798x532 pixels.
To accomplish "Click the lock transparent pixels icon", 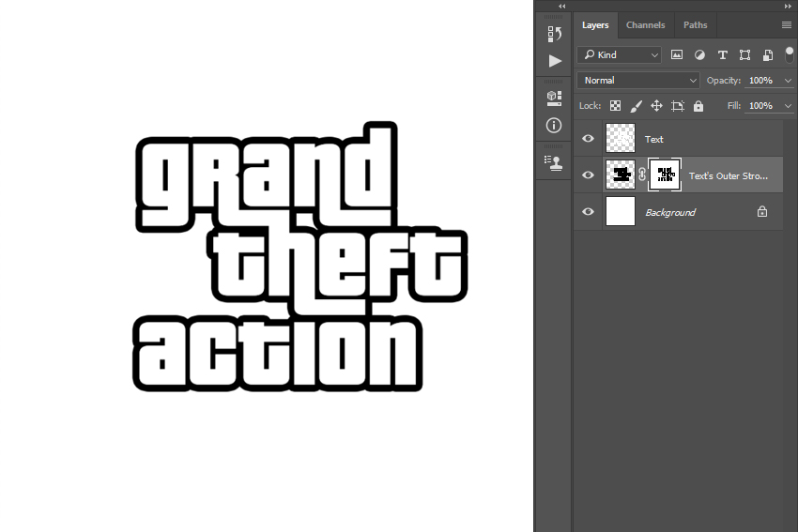I will tap(615, 106).
